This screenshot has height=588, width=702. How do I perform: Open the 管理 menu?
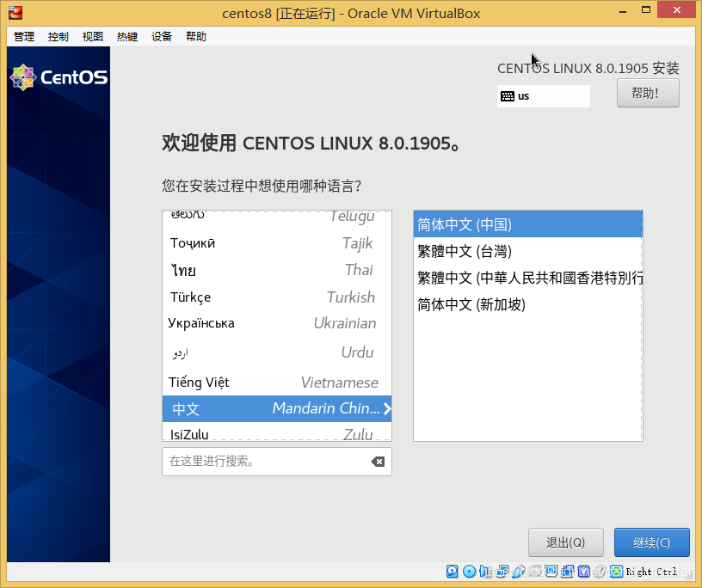[24, 36]
